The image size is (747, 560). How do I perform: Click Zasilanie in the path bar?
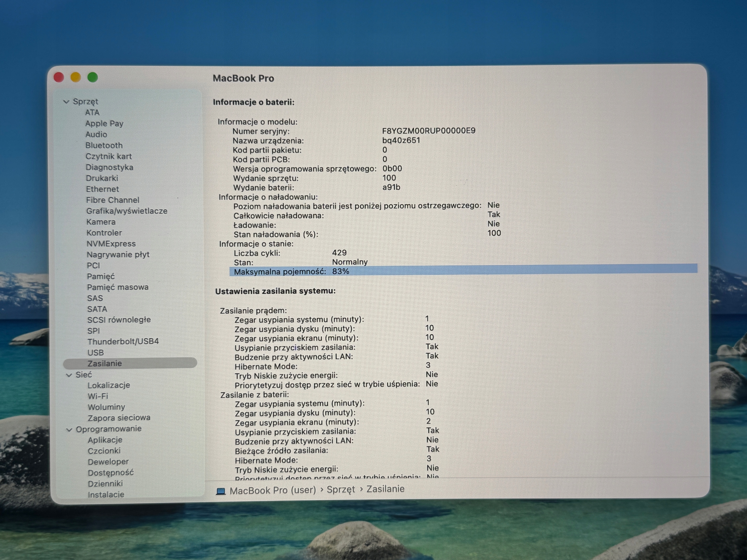click(x=385, y=489)
